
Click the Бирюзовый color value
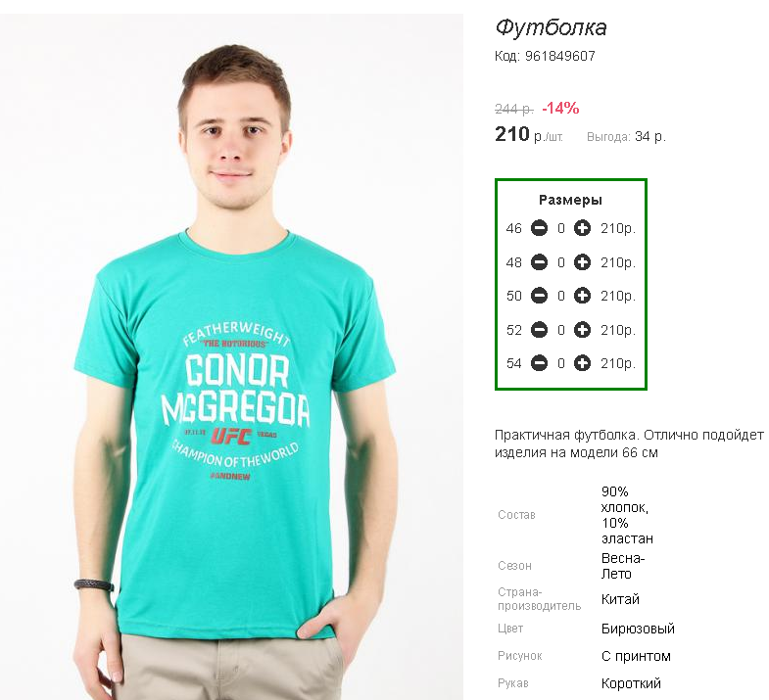(638, 629)
